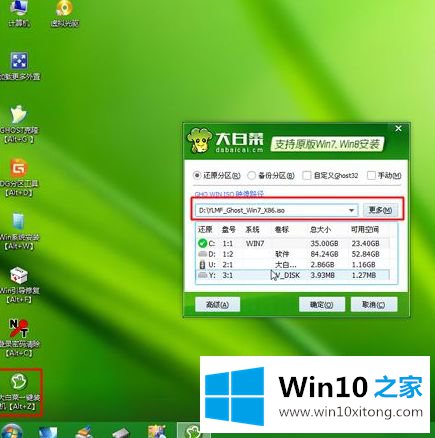
Task: Select the U: drive letter
Action: pos(212,265)
